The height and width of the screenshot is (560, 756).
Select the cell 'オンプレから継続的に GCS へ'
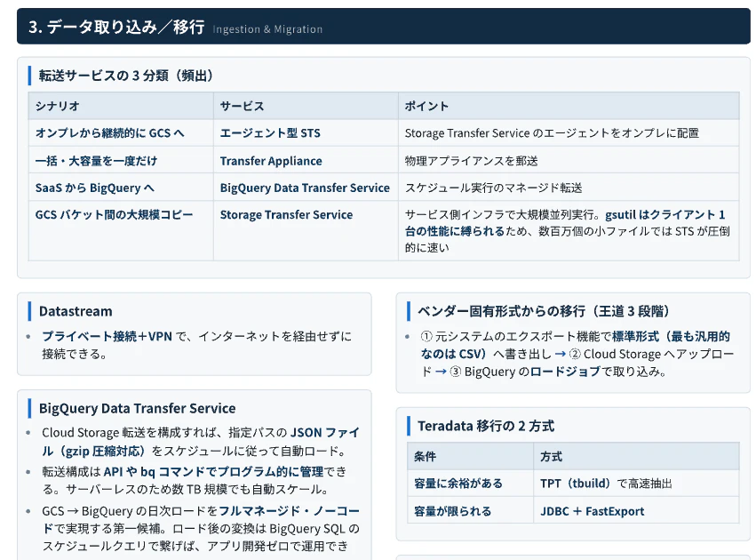[x=121, y=133]
